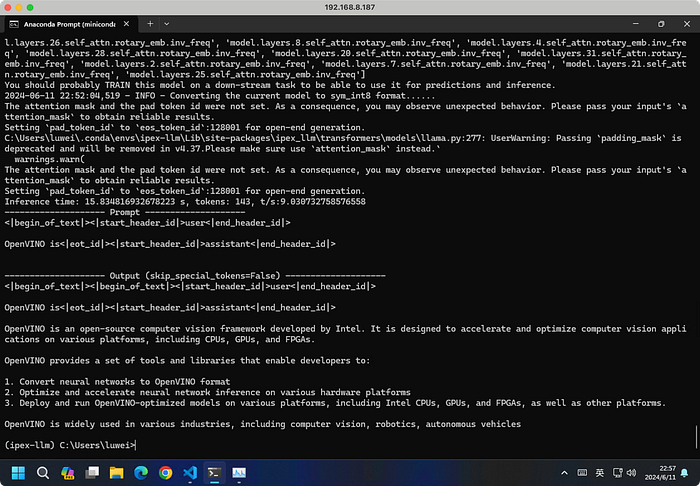Show hidden system tray icons
The image size is (700, 486).
[564, 473]
